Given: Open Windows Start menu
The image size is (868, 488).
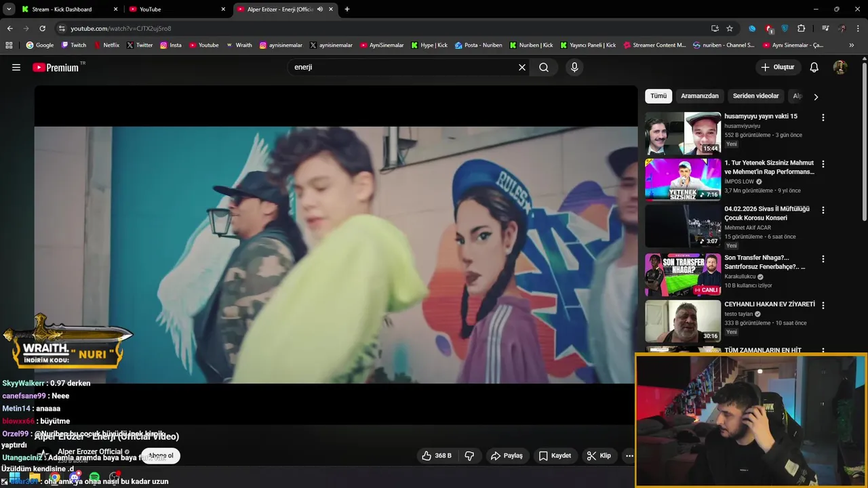Looking at the screenshot, I should point(14,478).
